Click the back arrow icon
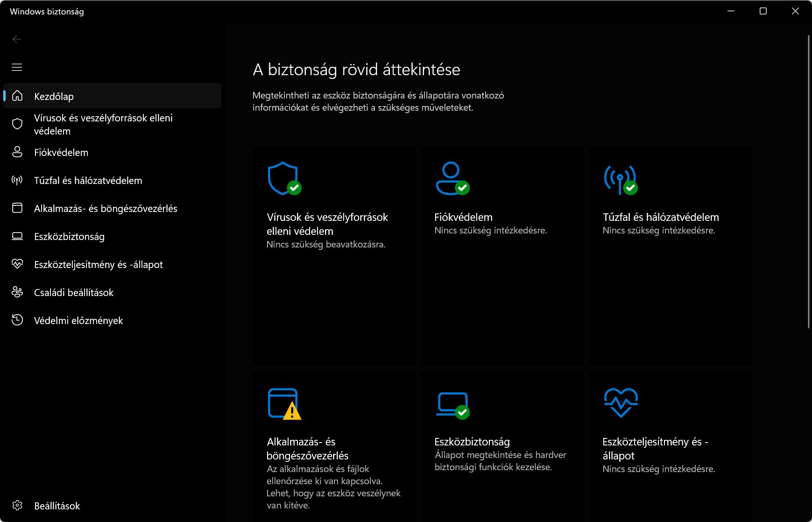The height and width of the screenshot is (522, 812). 17,39
